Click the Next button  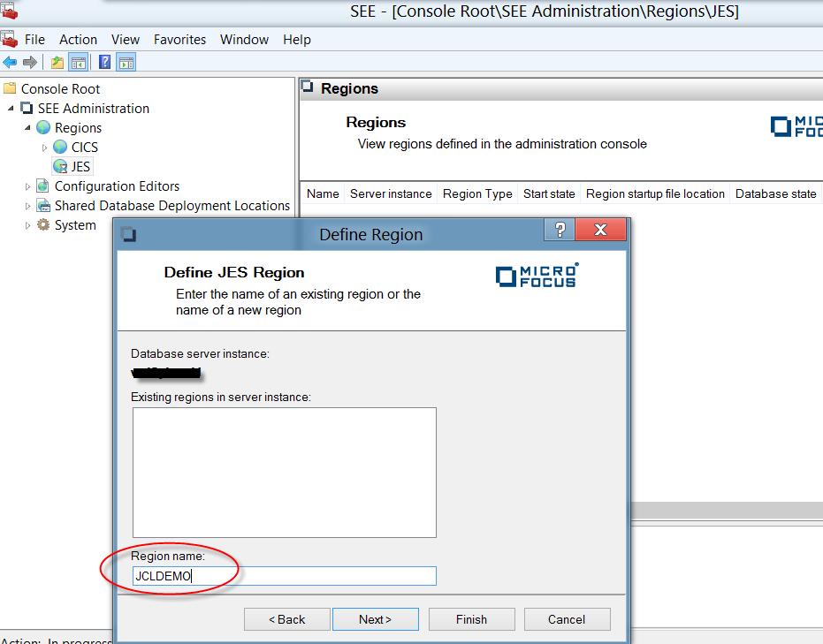point(376,619)
